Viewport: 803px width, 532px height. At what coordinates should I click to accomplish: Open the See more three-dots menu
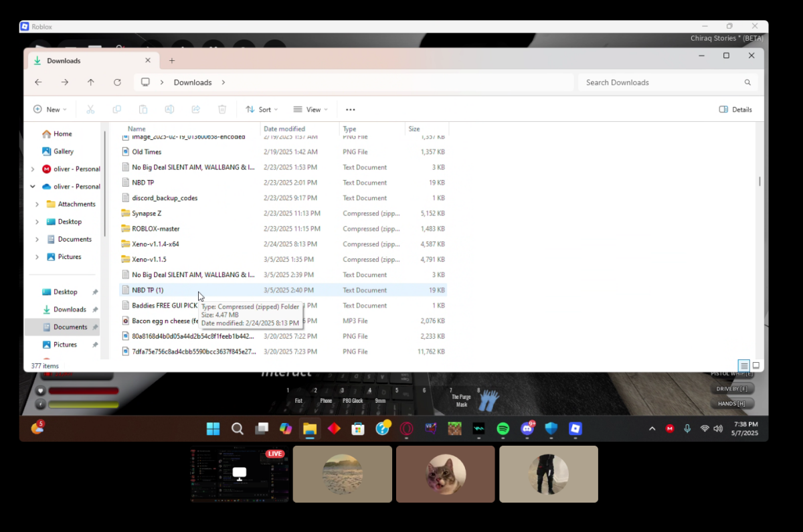(x=350, y=110)
